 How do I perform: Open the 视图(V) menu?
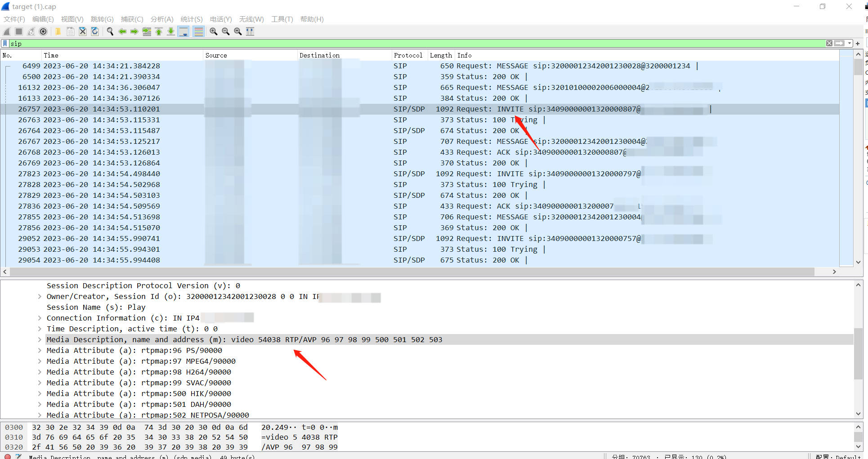[72, 19]
